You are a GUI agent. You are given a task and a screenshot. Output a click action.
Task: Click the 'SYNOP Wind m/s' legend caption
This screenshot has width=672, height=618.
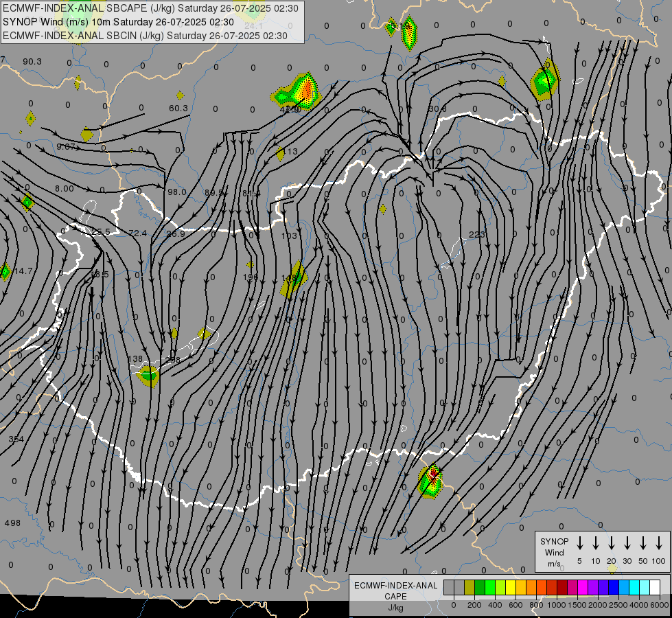click(x=554, y=552)
